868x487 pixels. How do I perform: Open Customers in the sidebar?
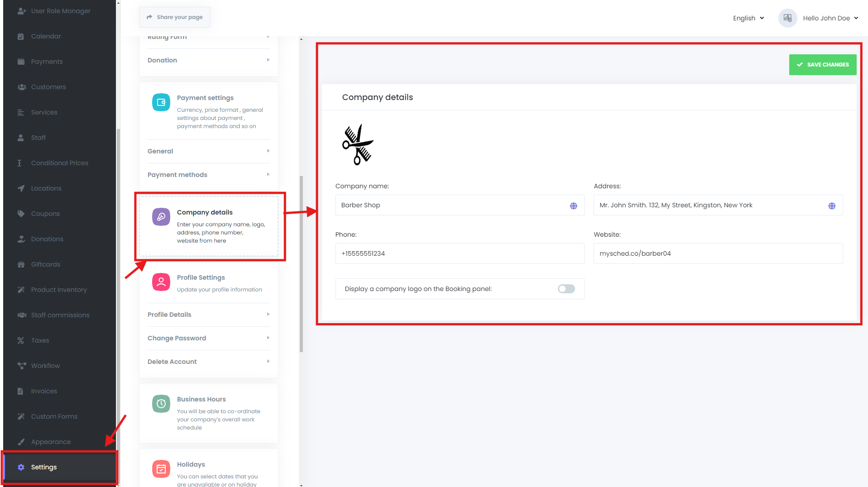(x=48, y=87)
